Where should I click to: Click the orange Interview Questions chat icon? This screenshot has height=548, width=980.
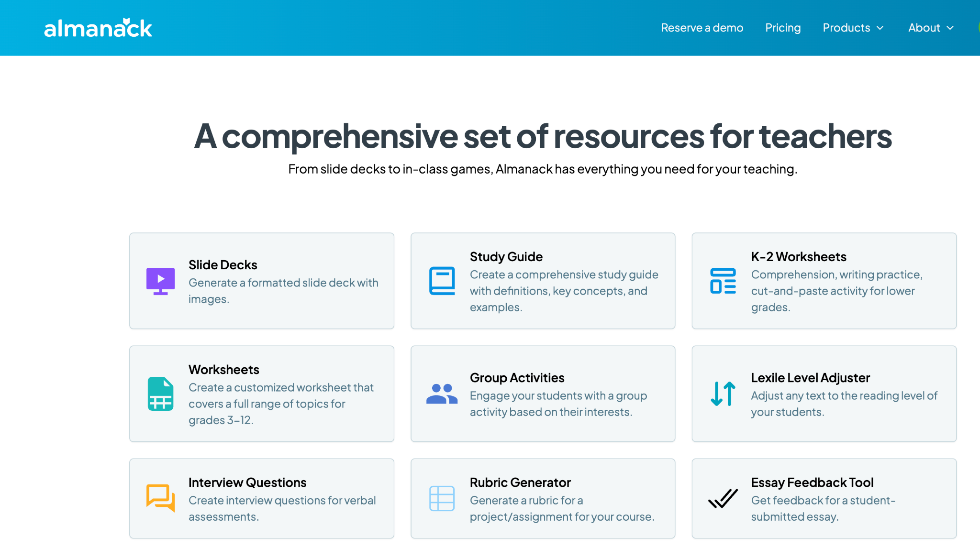tap(160, 498)
